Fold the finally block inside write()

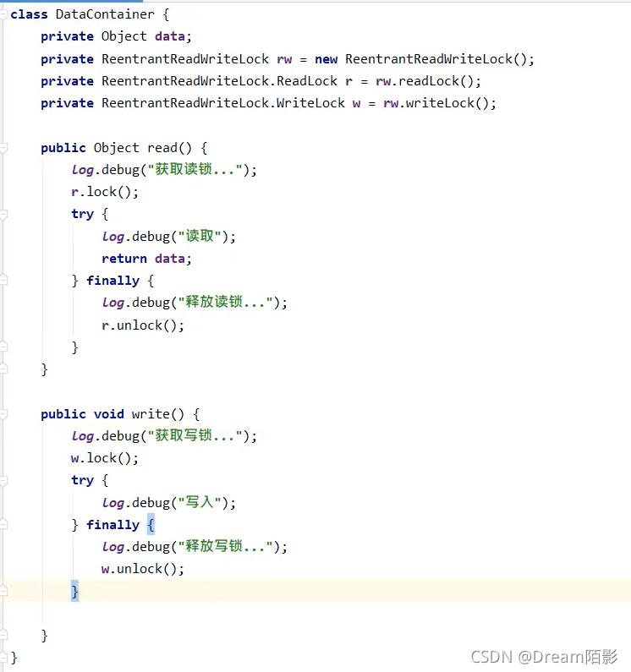[3, 524]
